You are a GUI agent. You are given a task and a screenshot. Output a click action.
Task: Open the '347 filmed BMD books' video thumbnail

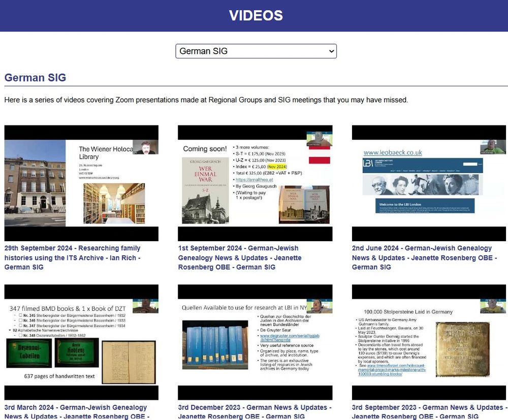coord(81,342)
